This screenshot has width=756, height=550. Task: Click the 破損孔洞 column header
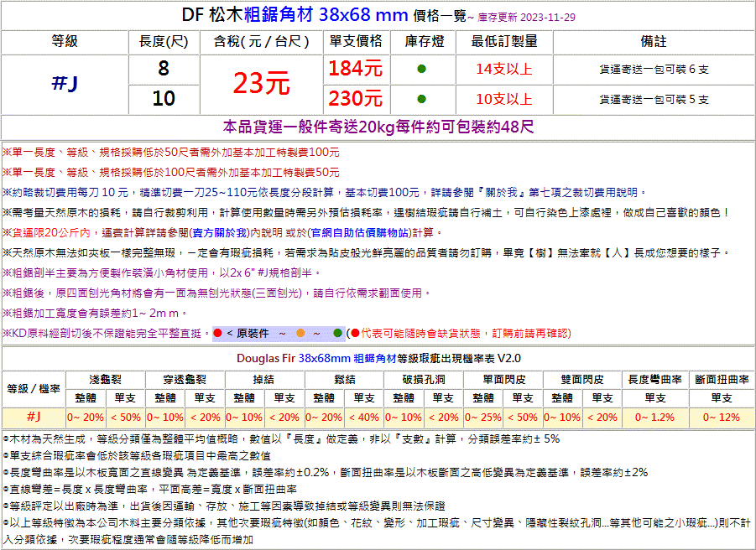424,380
